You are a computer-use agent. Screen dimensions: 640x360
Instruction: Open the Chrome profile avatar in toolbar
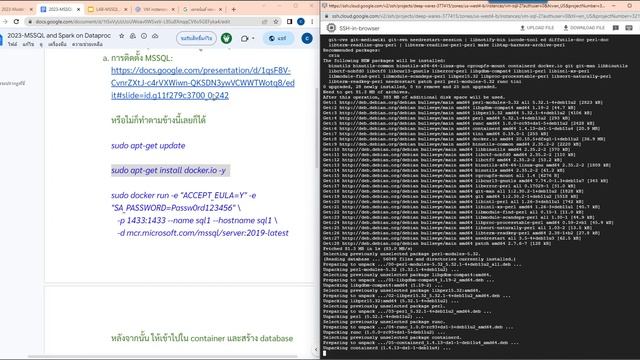(301, 21)
